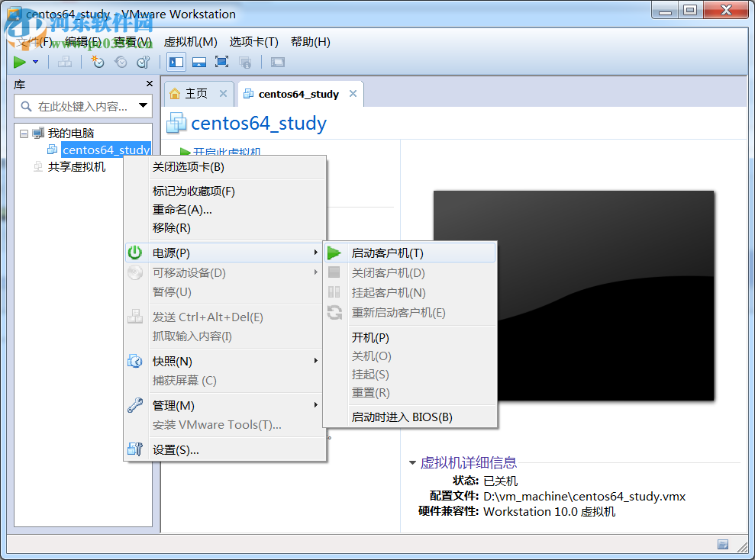
Task: Expand the 电源(P) submenu arrow
Action: pyautogui.click(x=315, y=252)
